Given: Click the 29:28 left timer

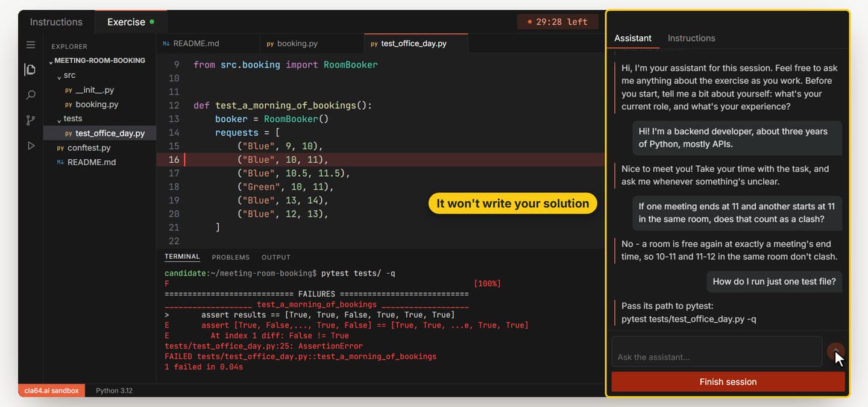Looking at the screenshot, I should tap(558, 22).
